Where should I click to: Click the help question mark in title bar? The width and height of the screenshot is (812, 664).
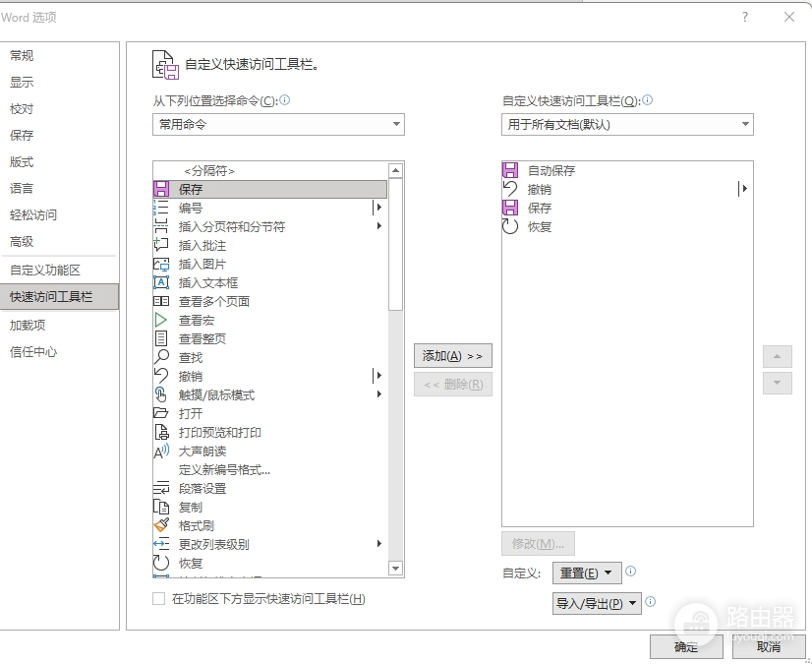click(745, 17)
